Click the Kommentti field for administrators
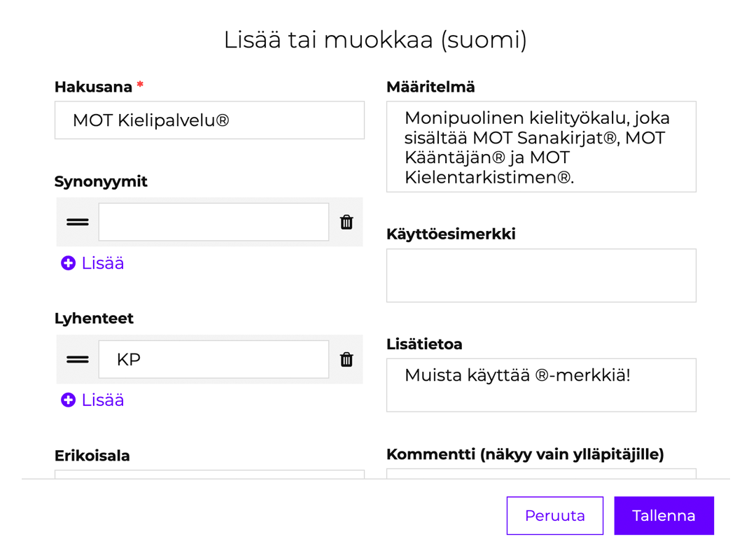The height and width of the screenshot is (560, 756). [x=541, y=473]
